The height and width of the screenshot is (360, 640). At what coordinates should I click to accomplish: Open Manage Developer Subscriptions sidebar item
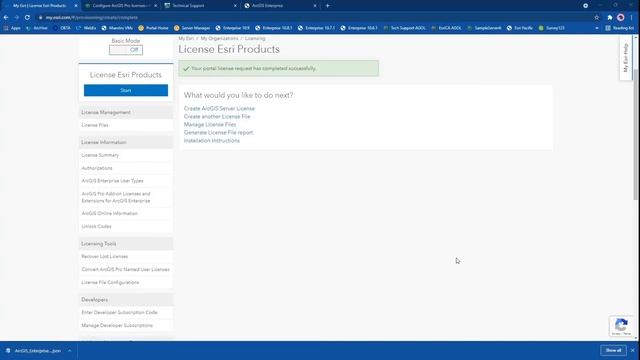tap(117, 325)
